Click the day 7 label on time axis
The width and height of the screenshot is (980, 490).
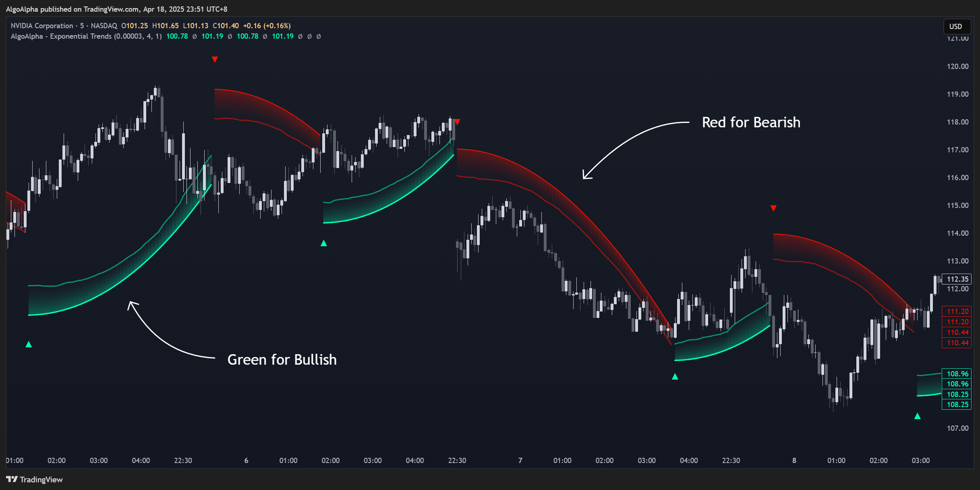520,460
